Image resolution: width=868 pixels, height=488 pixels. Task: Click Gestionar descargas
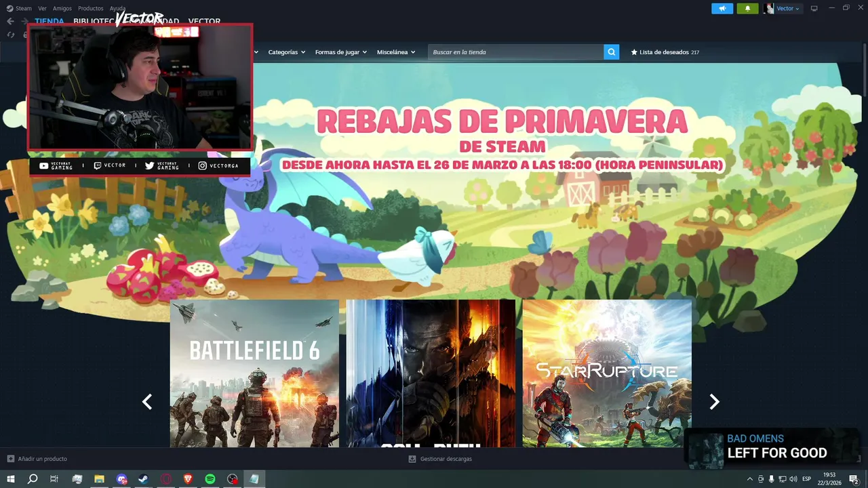[446, 459]
